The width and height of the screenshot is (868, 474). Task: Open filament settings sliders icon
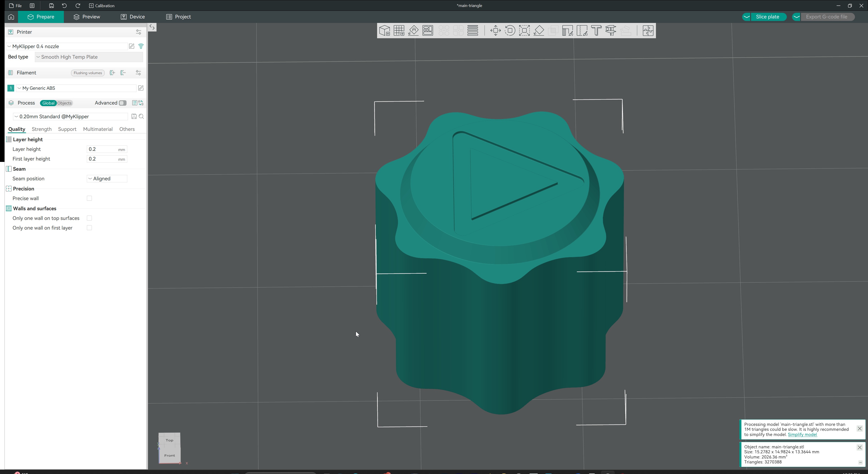pyautogui.click(x=139, y=73)
